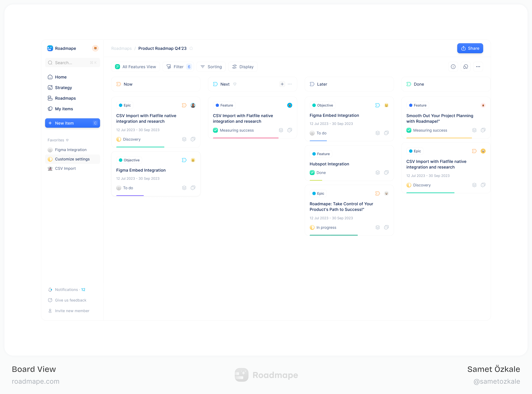This screenshot has width=532, height=394.
Task: Open the three-dot more options menu
Action: tap(478, 67)
